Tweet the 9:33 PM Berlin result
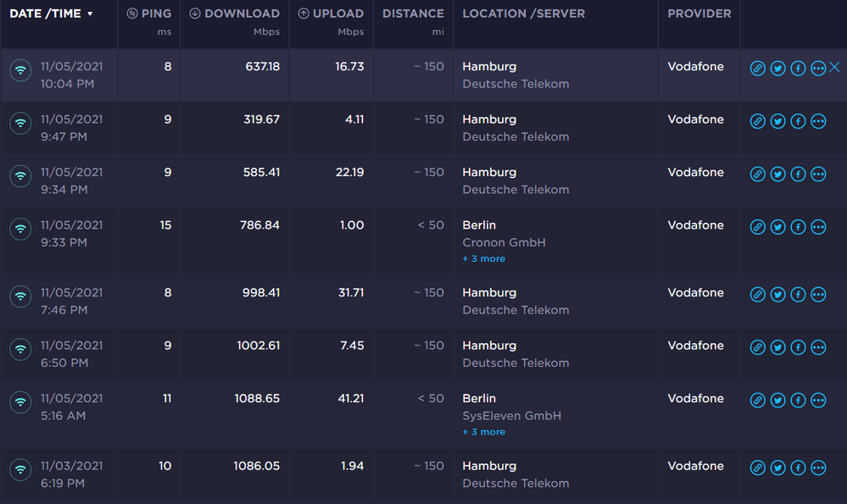 [x=777, y=227]
